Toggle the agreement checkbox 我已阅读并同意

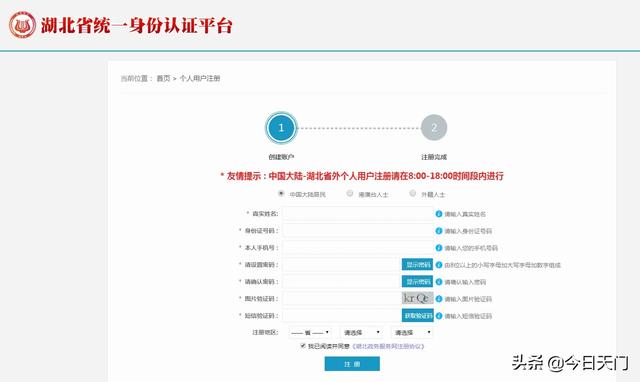point(303,346)
